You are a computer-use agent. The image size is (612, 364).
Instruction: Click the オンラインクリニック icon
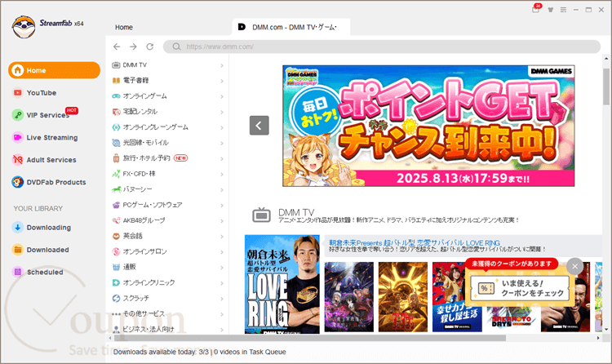(x=116, y=282)
